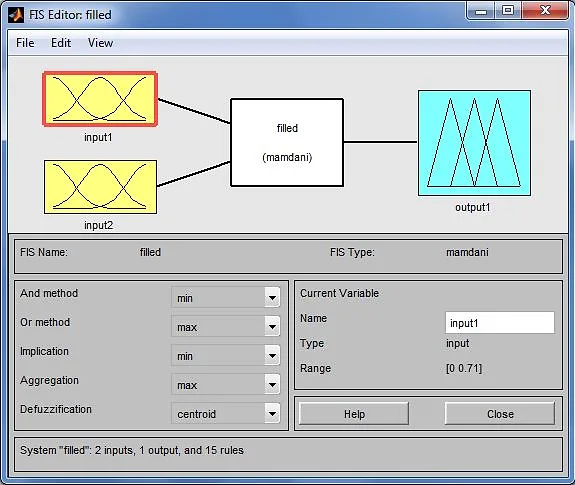
Task: Open the Defuzzification dropdown
Action: point(226,413)
